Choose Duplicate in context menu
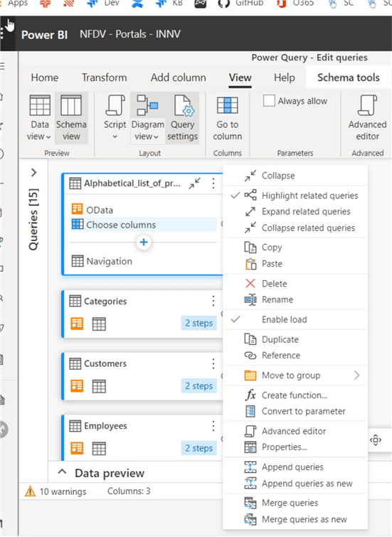The height and width of the screenshot is (537, 392). point(295,339)
